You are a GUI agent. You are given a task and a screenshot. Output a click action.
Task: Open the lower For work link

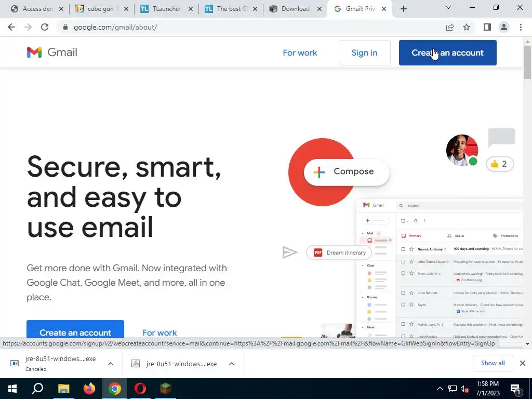pos(159,332)
